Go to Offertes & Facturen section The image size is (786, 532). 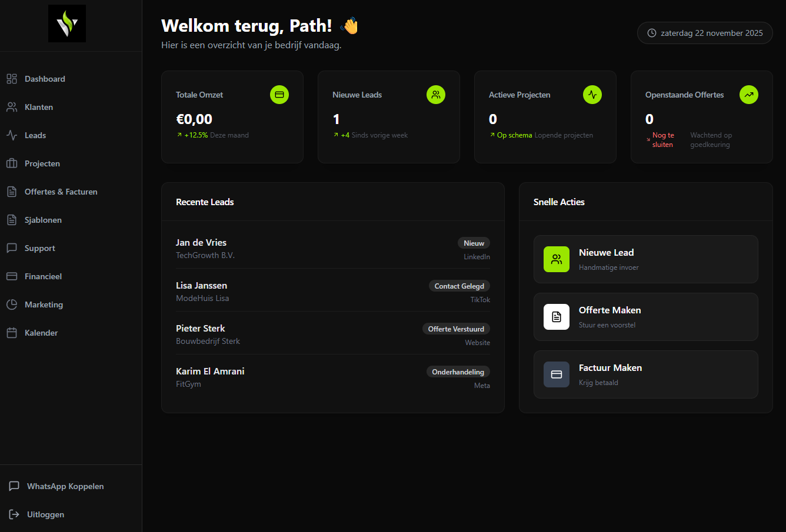(x=61, y=192)
